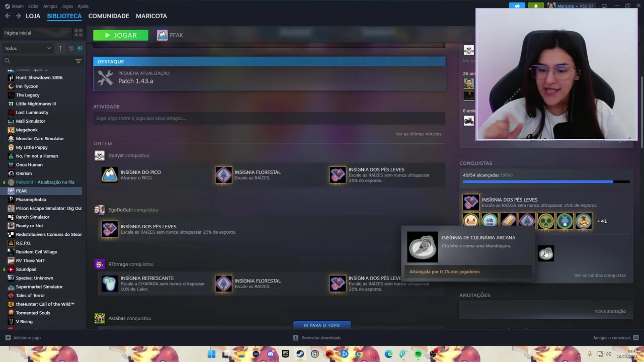This screenshot has width=644, height=362.
Task: Open Donyxt's Insígnia do Pico achievement icon
Action: (110, 175)
